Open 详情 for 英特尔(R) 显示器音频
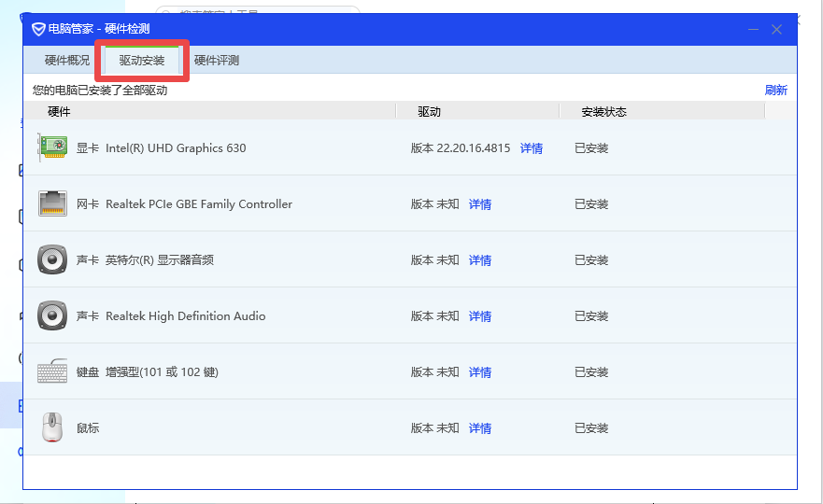Screen dimensions: 823x504 coord(480,260)
